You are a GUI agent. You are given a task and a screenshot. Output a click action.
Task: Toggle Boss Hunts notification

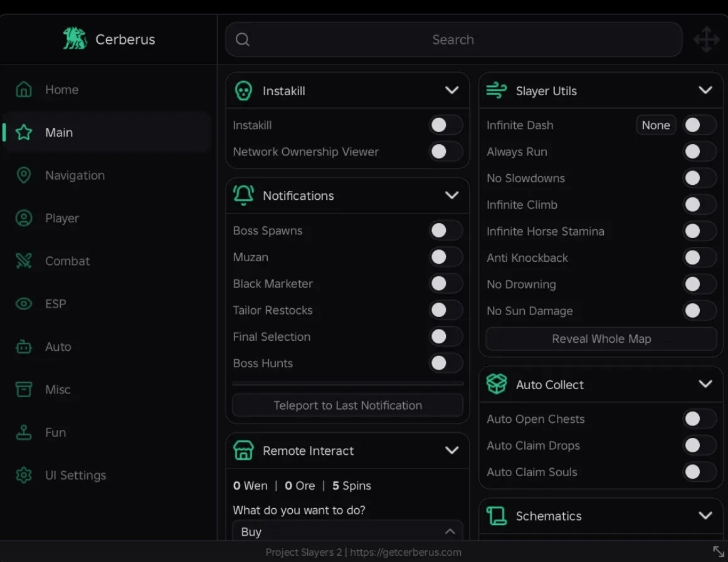[446, 363]
